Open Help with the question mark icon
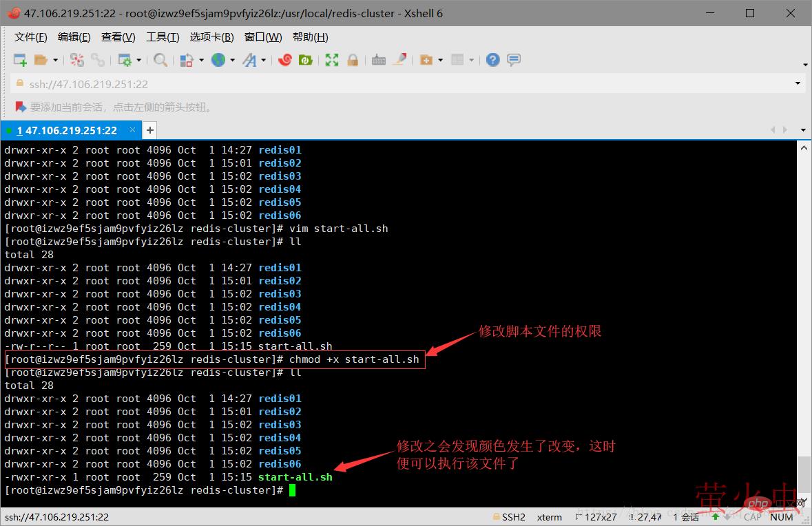The image size is (812, 526). [x=492, y=61]
